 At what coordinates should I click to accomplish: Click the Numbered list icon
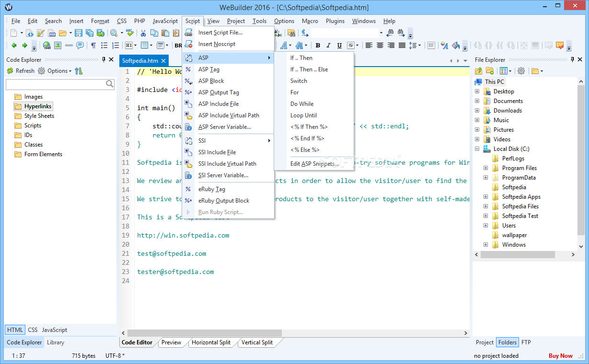(x=115, y=45)
